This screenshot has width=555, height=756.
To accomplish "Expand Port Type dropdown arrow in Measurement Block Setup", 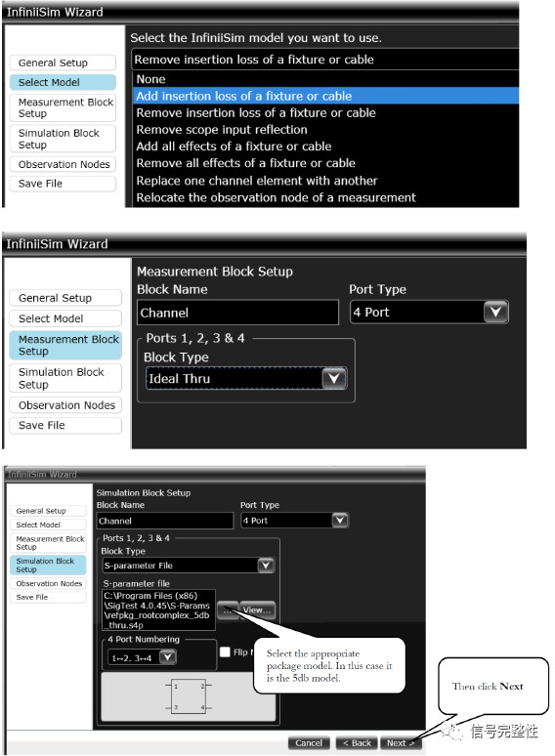I will (495, 312).
